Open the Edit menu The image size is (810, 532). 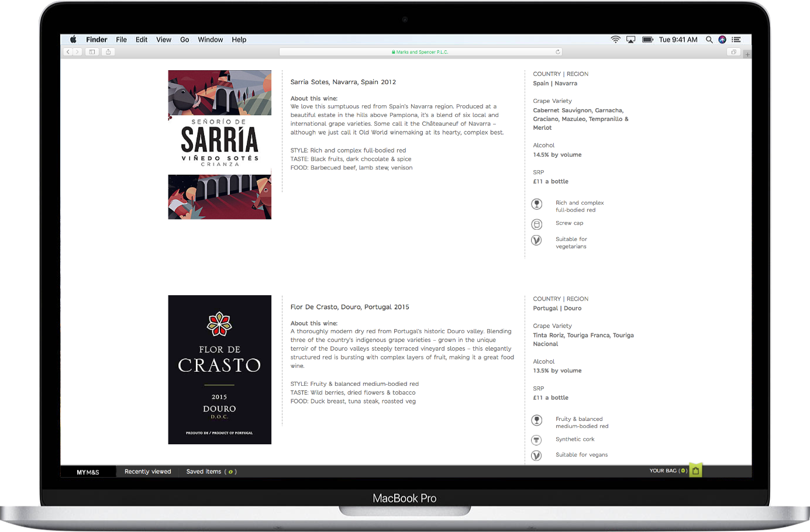[x=142, y=40]
